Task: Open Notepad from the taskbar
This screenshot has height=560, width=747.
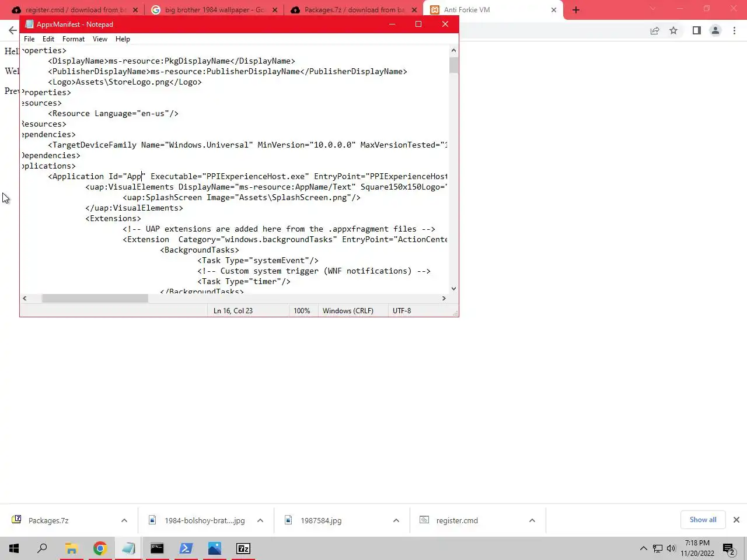Action: tap(128, 548)
